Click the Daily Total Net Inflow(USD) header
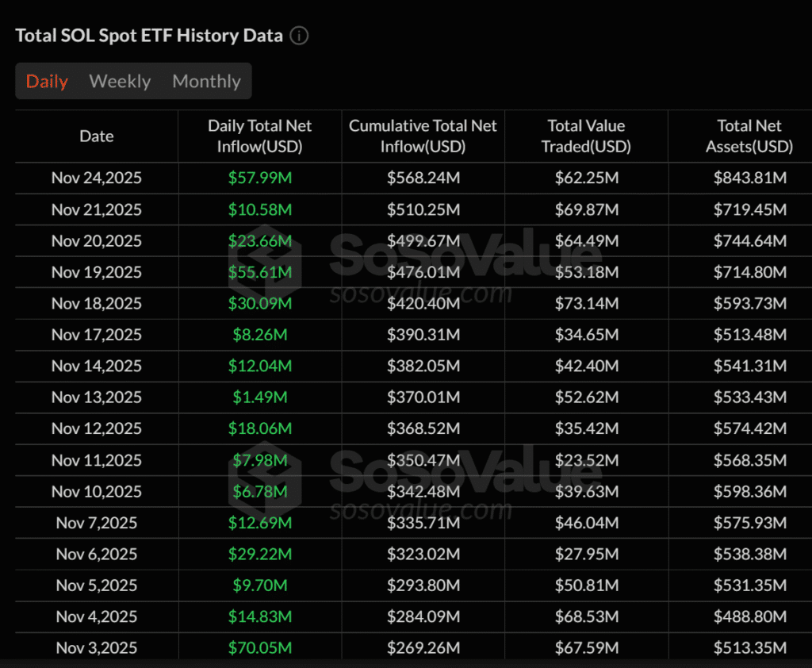The image size is (812, 668). 259,136
